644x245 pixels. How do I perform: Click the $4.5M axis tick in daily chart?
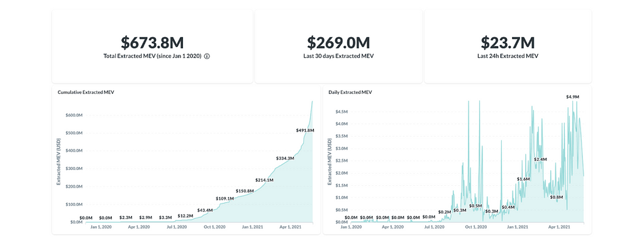click(x=341, y=111)
